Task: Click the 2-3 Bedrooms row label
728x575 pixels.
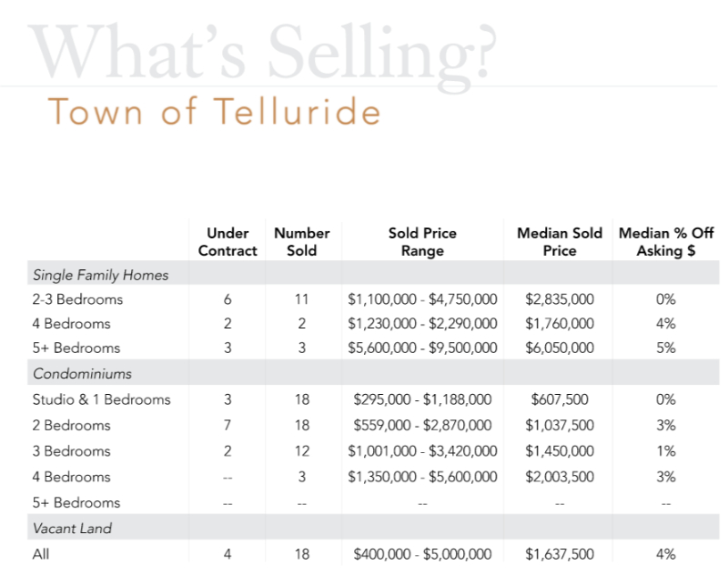Action: pos(77,299)
